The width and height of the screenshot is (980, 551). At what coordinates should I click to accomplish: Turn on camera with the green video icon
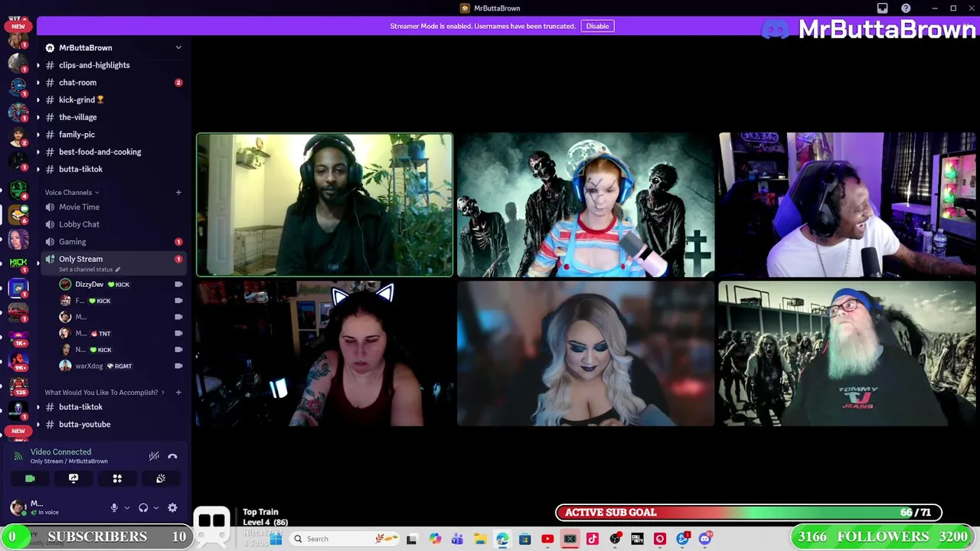pos(30,478)
